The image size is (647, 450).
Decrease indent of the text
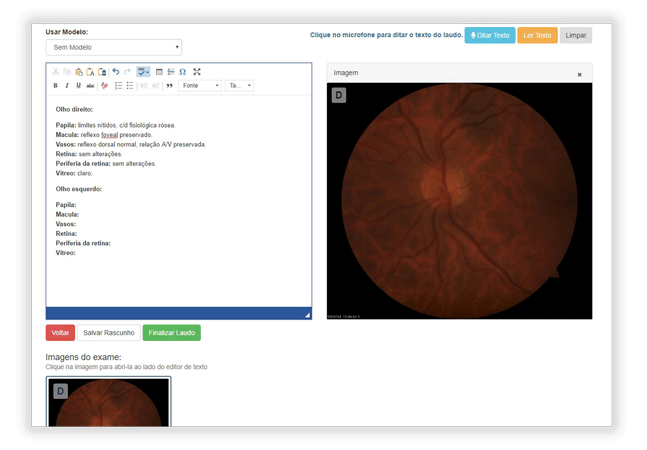pyautogui.click(x=144, y=85)
